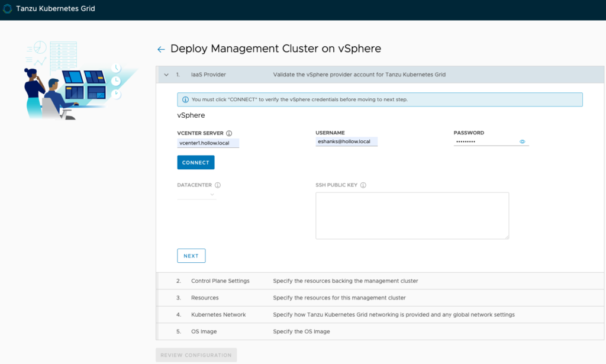Open the Kubernetes Network step
Screen dimensions: 606x364
point(218,315)
